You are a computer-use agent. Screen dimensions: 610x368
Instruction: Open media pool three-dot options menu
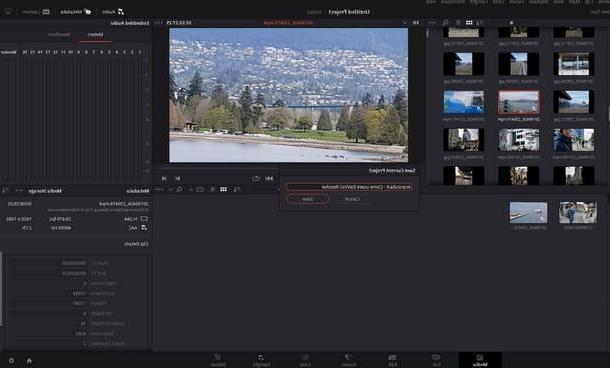pyautogui.click(x=159, y=189)
